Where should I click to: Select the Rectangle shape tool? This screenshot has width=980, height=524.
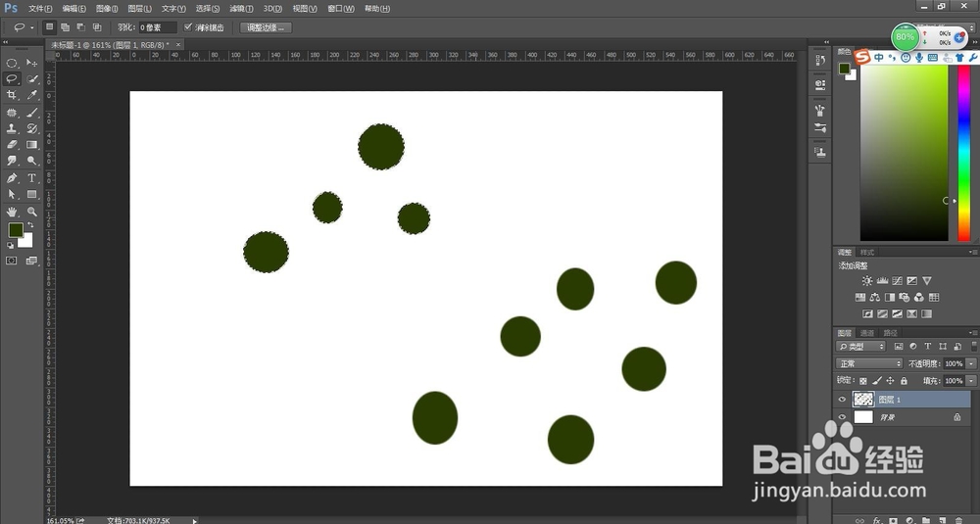pos(32,194)
